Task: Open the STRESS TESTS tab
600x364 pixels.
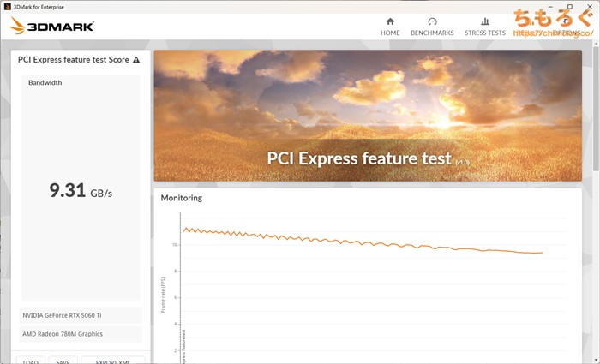Action: pyautogui.click(x=485, y=27)
